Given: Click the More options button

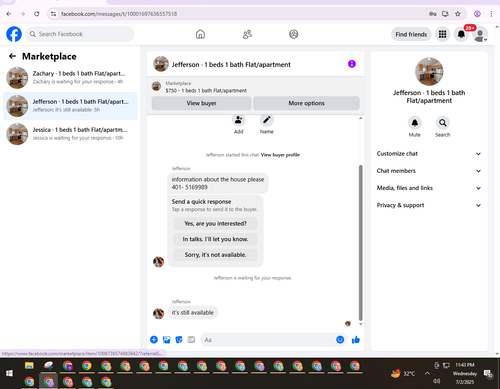Looking at the screenshot, I should [306, 103].
